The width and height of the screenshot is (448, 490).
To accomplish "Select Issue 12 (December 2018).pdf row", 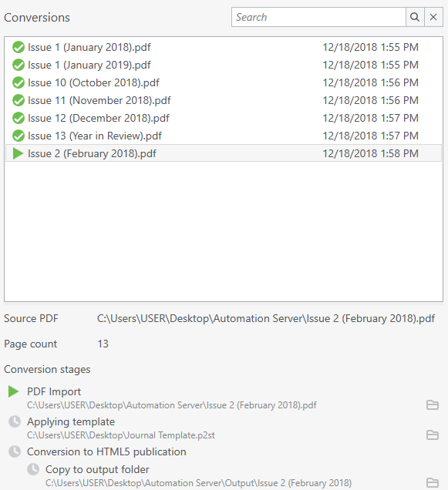I will pos(224,118).
